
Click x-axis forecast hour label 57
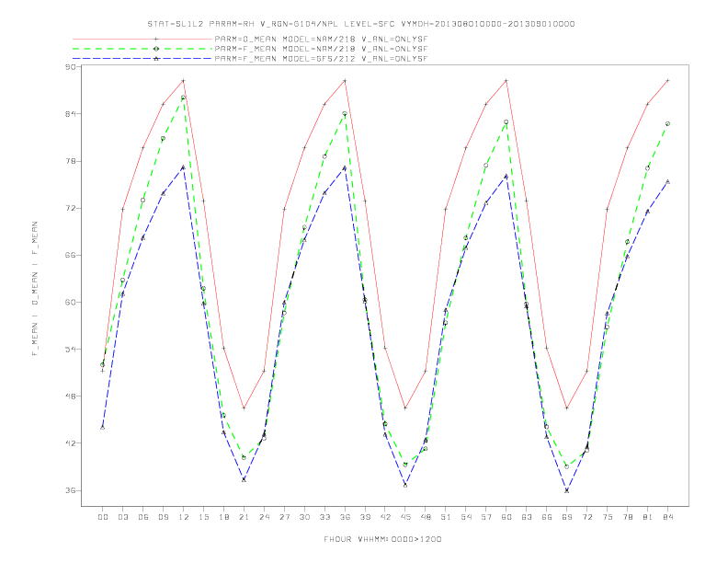pyautogui.click(x=486, y=517)
